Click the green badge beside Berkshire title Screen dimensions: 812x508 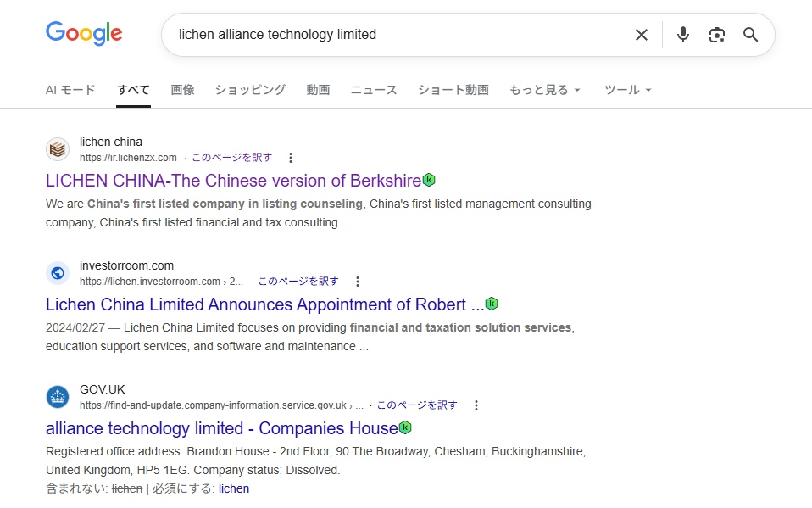(x=429, y=180)
